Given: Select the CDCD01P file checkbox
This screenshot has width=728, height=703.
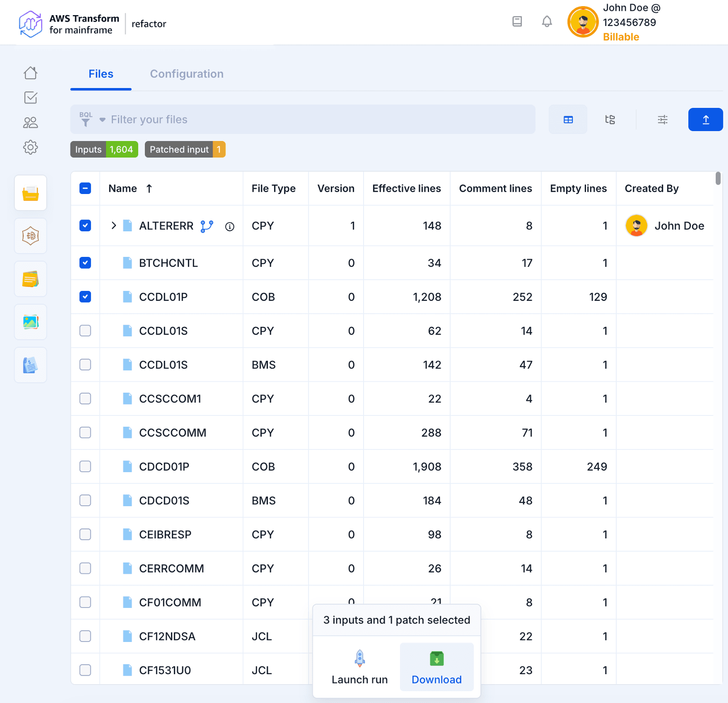Looking at the screenshot, I should tap(85, 466).
